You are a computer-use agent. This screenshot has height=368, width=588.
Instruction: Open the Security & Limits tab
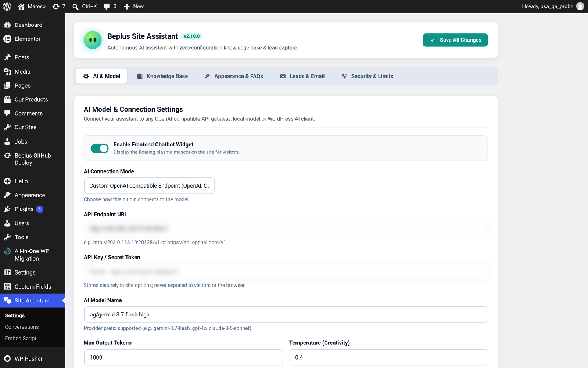coord(367,76)
